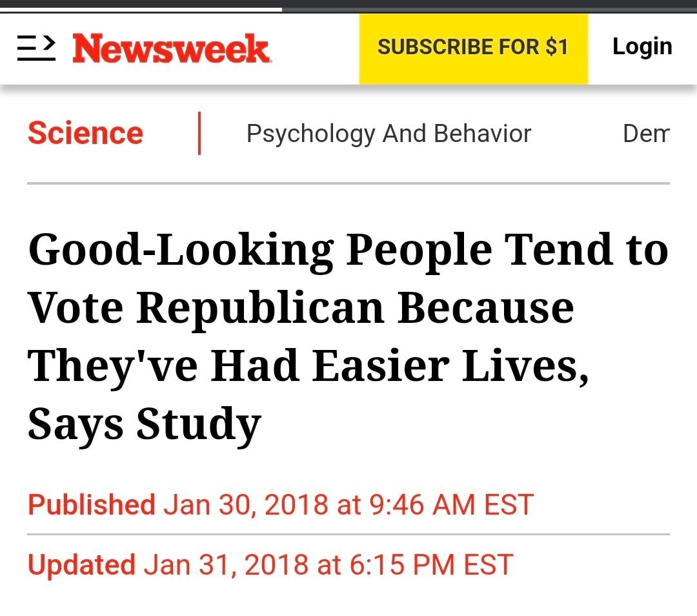697x616 pixels.
Task: Click the Published Jan 30, 2018 timestamp
Action: click(281, 504)
